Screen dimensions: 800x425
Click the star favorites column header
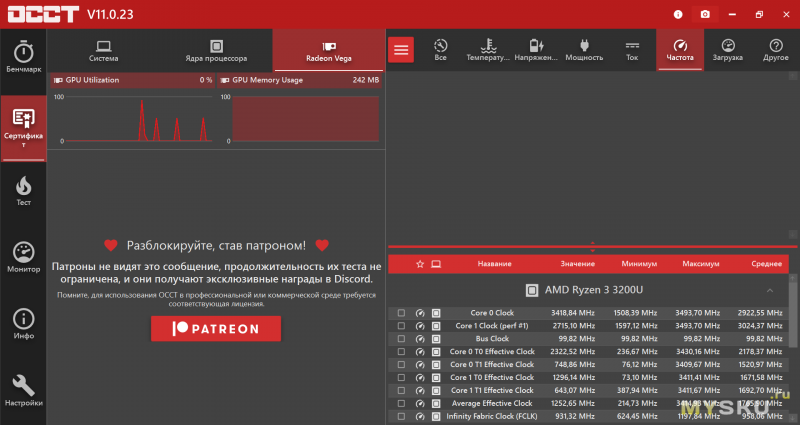click(420, 264)
